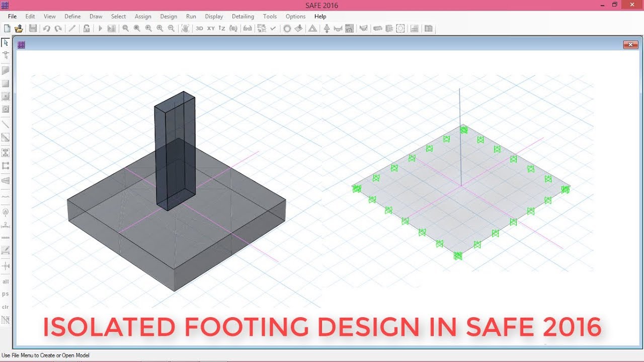Click the Show Reaction Forces icon
This screenshot has height=362, width=644.
pos(327,29)
